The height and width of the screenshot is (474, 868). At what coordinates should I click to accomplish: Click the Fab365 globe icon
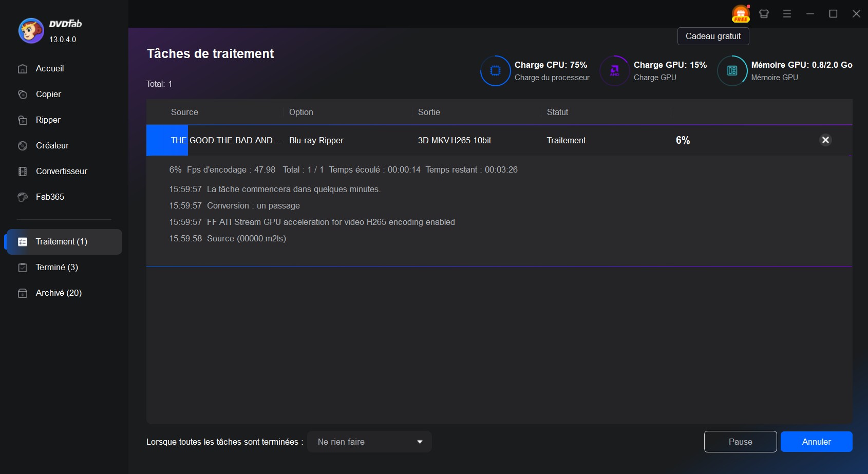(23, 197)
